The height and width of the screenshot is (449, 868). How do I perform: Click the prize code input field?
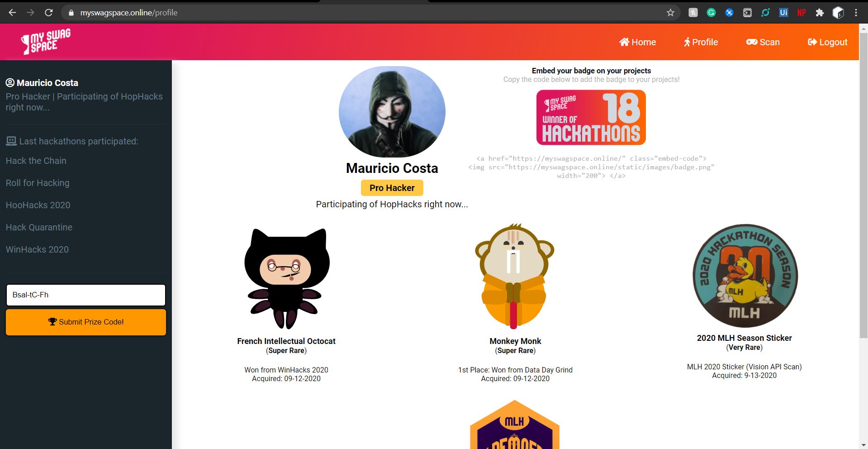tap(86, 295)
